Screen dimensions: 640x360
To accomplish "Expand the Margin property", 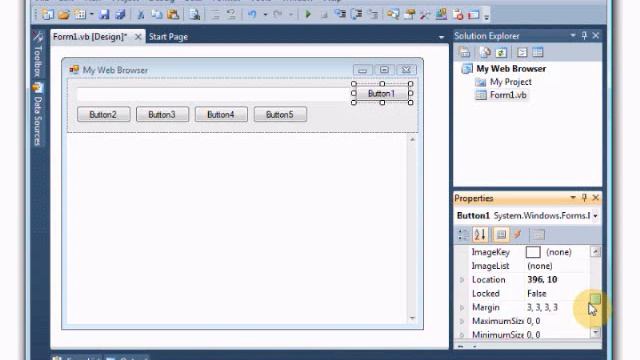I will (462, 307).
